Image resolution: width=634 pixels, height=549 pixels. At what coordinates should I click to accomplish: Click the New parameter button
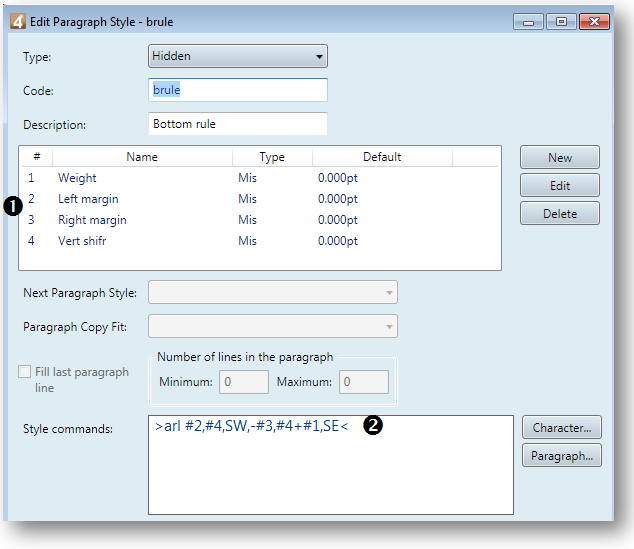(560, 157)
